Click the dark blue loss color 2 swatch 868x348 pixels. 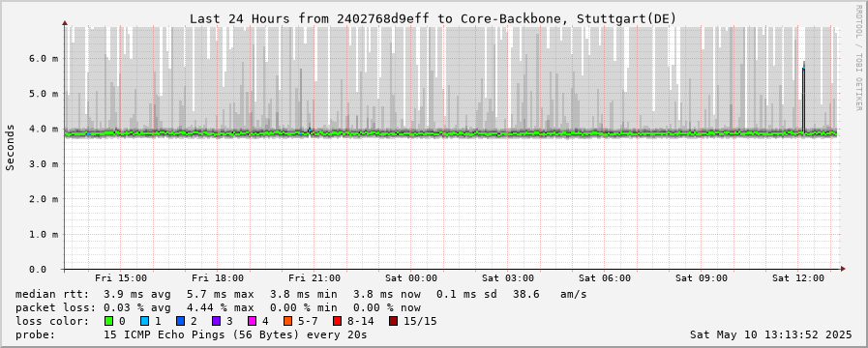click(x=180, y=321)
